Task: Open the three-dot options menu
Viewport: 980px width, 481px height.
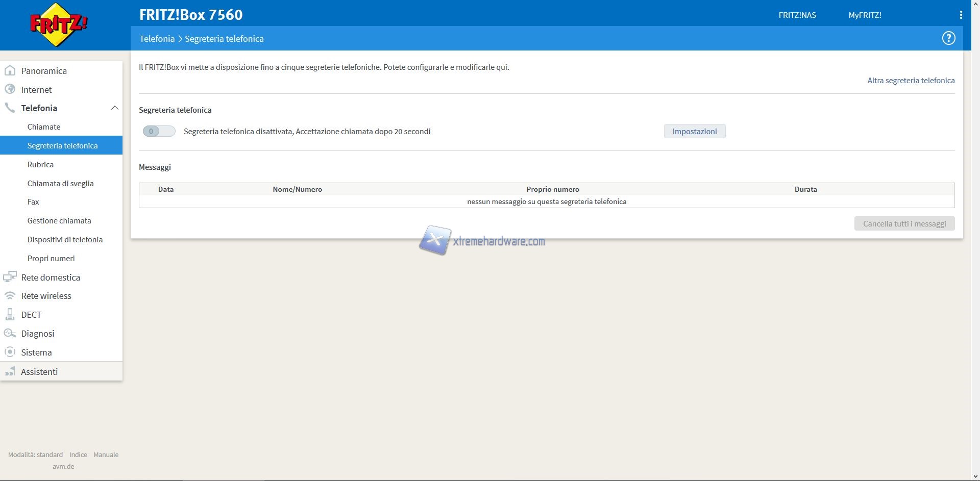Action: 961,15
